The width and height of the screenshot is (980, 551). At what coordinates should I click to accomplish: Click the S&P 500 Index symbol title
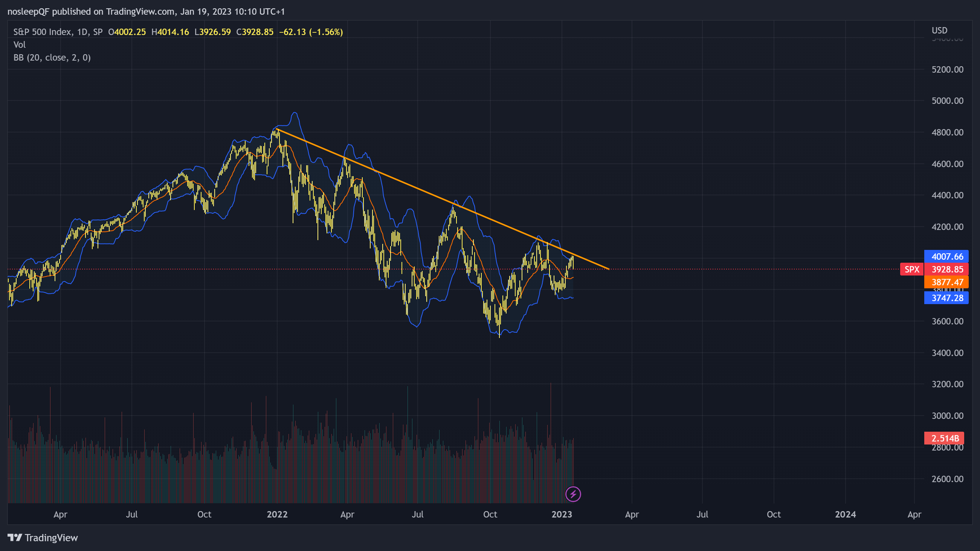[x=58, y=32]
